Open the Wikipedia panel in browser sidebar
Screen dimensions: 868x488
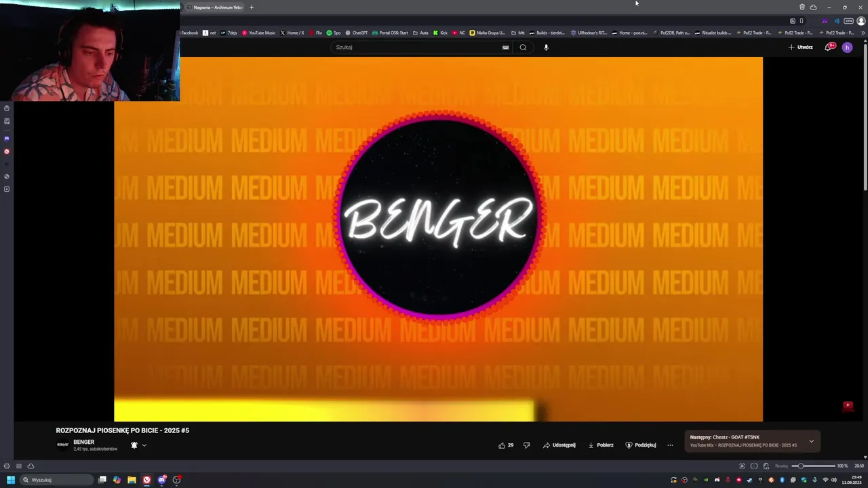pos(7,164)
